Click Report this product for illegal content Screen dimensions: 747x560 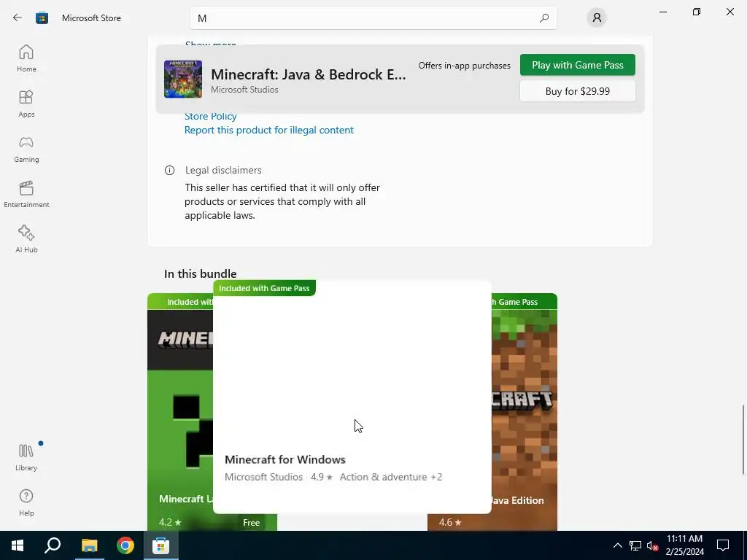point(268,130)
